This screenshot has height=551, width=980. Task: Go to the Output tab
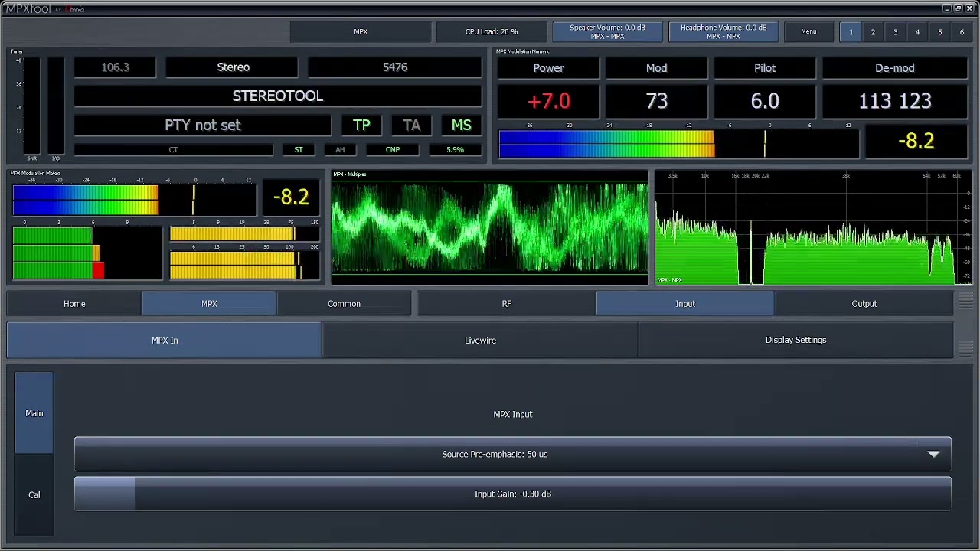864,304
